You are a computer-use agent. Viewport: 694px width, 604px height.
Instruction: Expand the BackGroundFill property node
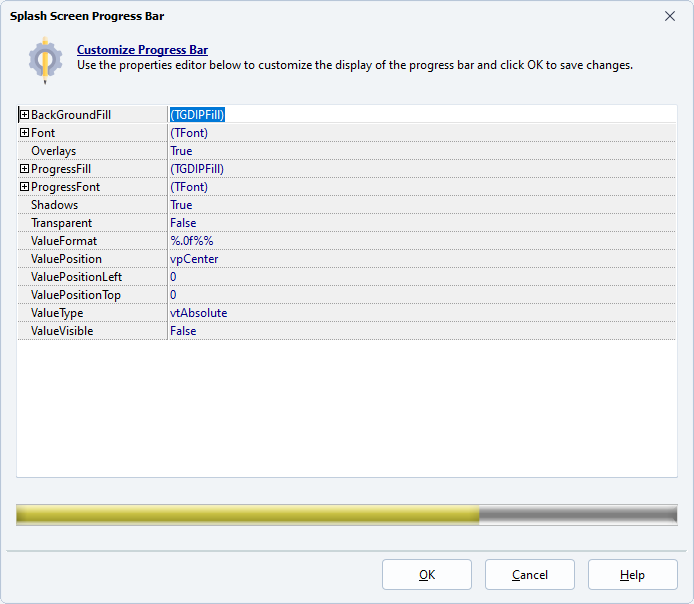(24, 115)
